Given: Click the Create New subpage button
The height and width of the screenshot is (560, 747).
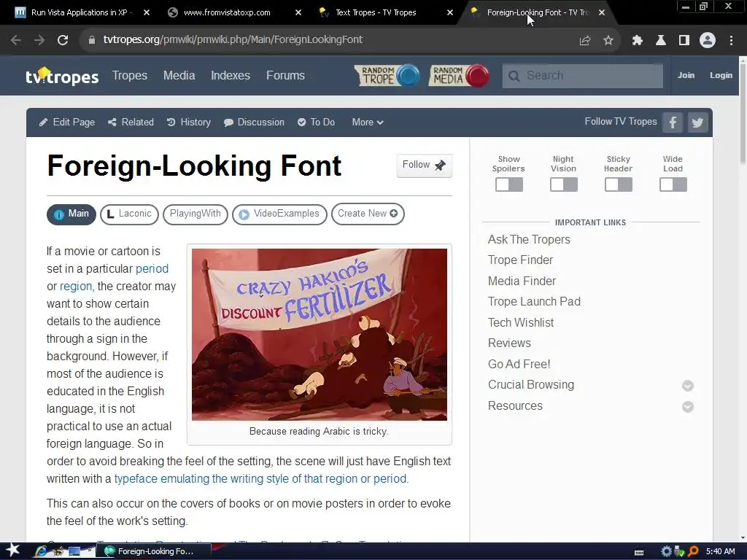Looking at the screenshot, I should (368, 214).
